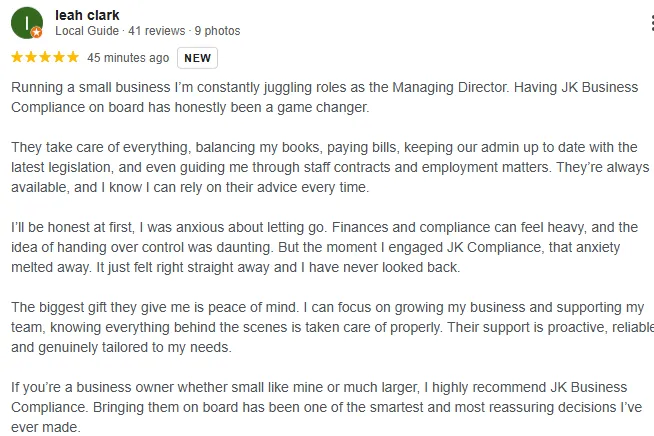Click the fifth rating star

(x=73, y=58)
